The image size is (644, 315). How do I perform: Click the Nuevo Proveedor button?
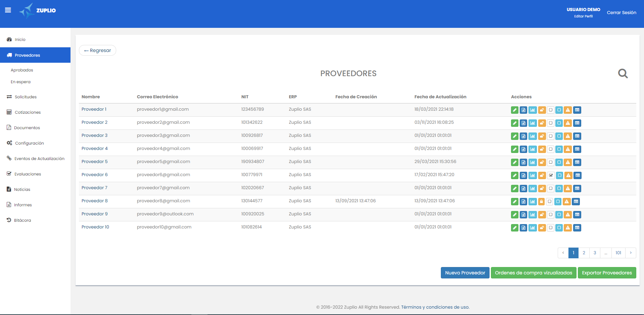465,273
